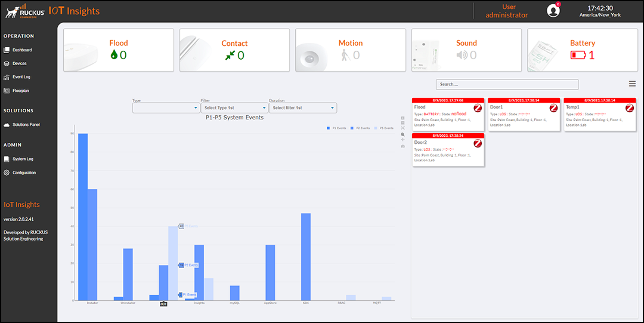644x323 pixels.
Task: Click the Uninstaller x-axis label
Action: click(128, 303)
